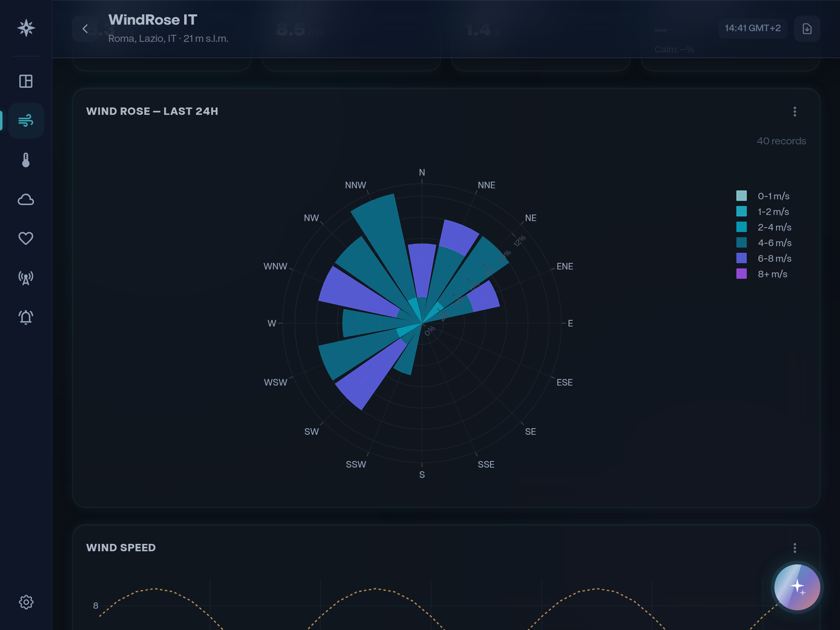Click the 'WIND SPEED' card heading
Viewport: 840px width, 630px height.
click(121, 548)
